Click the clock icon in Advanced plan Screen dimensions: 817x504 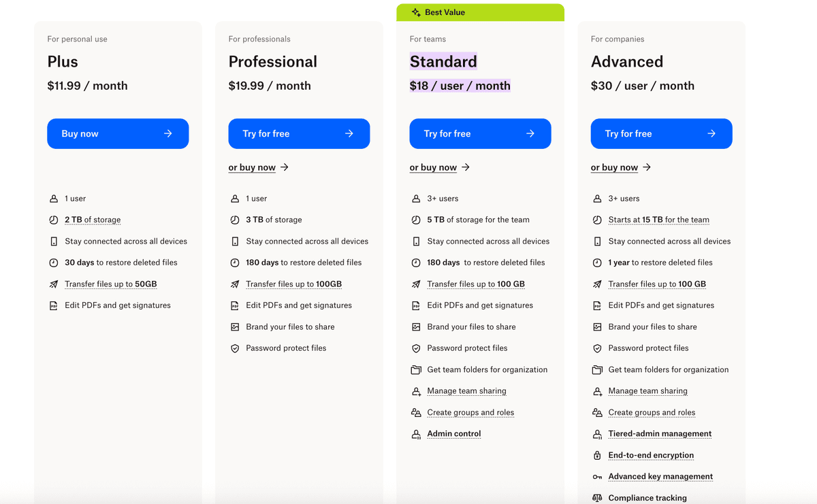(x=597, y=263)
